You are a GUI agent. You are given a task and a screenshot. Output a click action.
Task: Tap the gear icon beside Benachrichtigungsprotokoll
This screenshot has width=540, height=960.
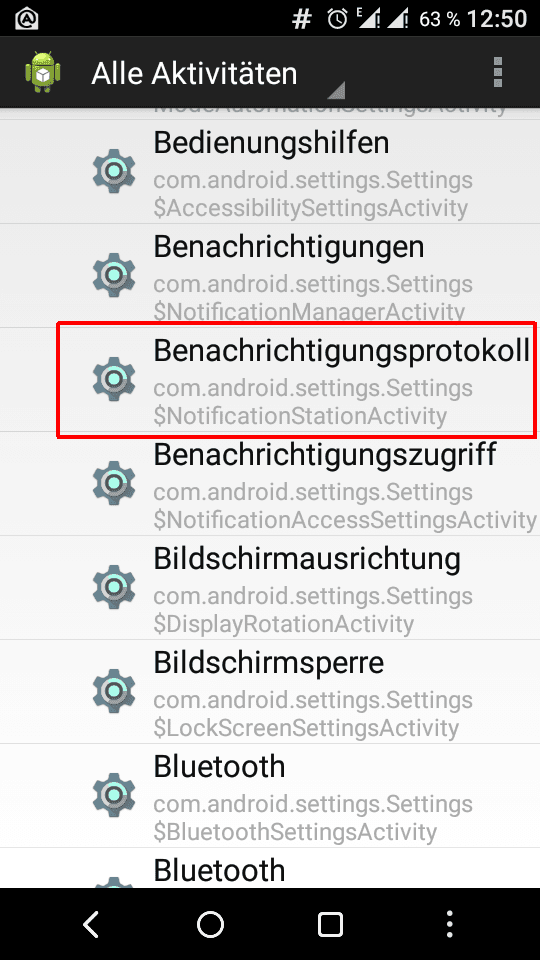coord(114,379)
